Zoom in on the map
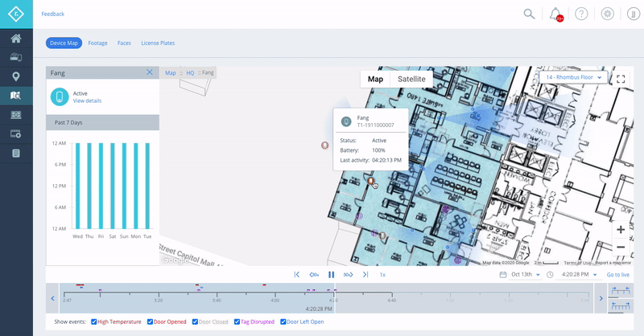Screen dimensions: 644x336 coord(621,229)
